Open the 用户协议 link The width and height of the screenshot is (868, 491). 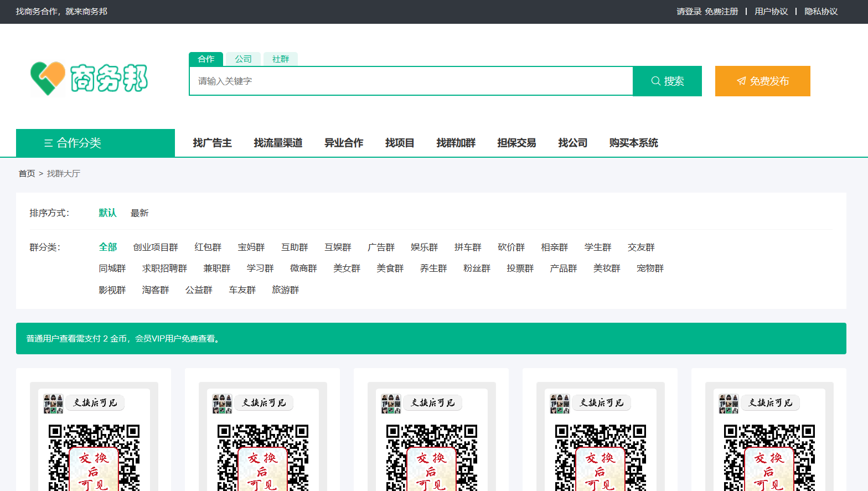(x=771, y=12)
